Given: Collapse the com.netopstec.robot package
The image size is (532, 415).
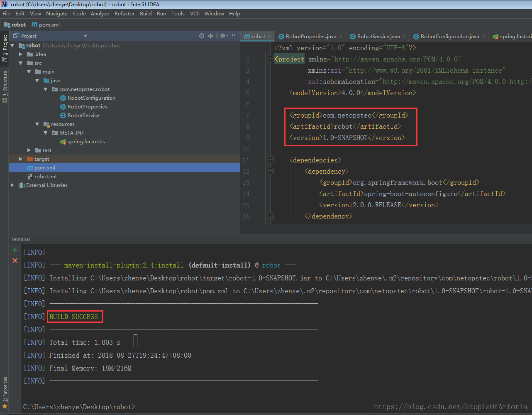Looking at the screenshot, I should 46,89.
